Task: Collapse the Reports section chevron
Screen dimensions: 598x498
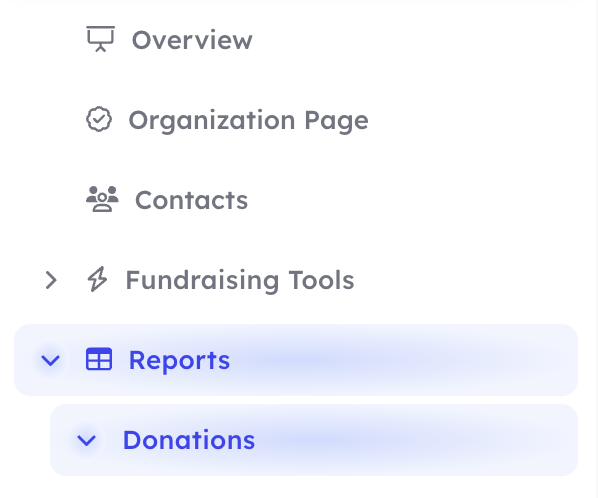Action: pos(50,360)
